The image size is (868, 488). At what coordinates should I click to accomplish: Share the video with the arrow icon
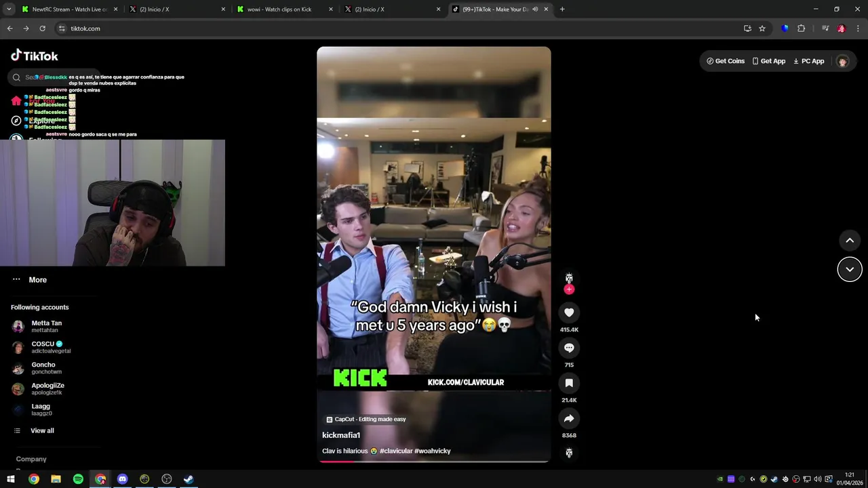click(569, 418)
